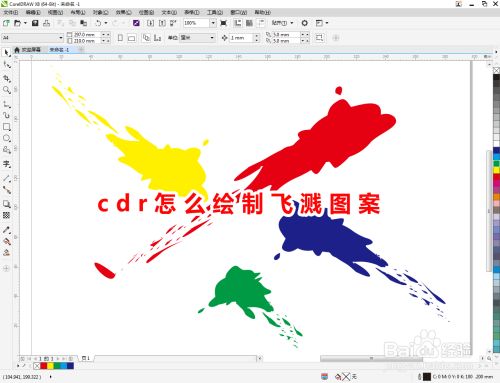500x383 pixels.
Task: Apply layout to all pages
Action: coord(146,38)
